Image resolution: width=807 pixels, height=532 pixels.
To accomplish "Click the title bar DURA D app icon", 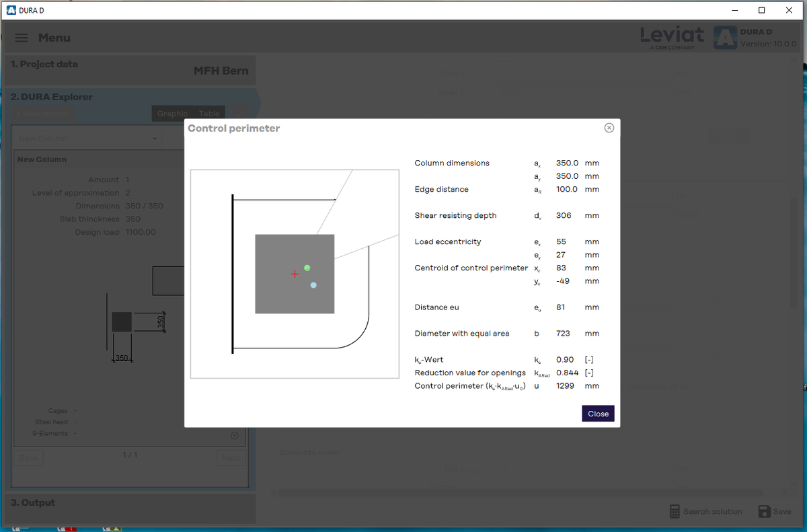I will (x=10, y=10).
